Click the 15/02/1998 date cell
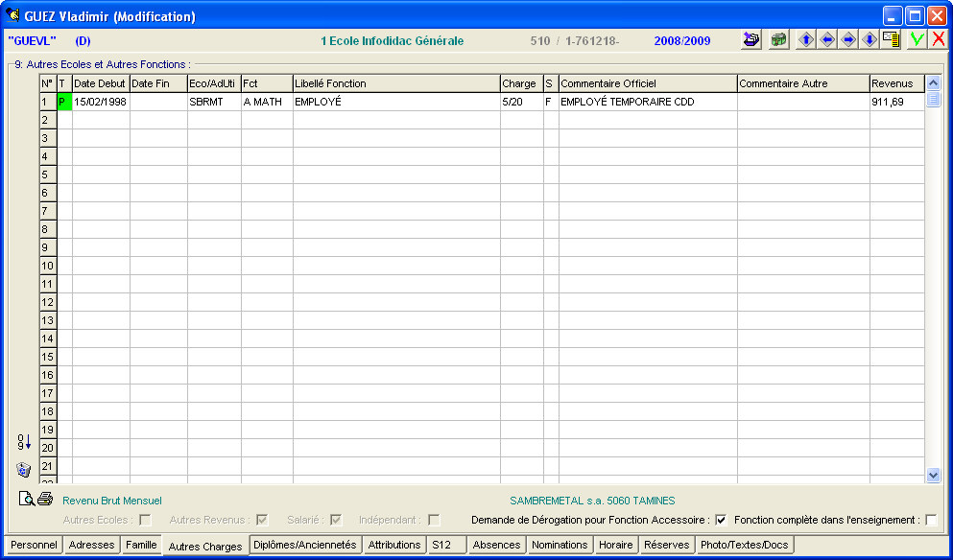This screenshot has width=953, height=560. [101, 102]
